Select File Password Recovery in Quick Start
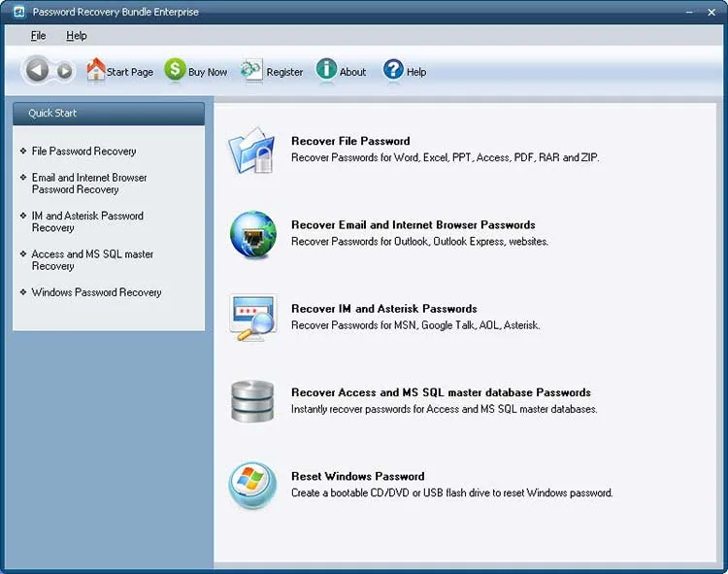The image size is (728, 574). pyautogui.click(x=83, y=152)
